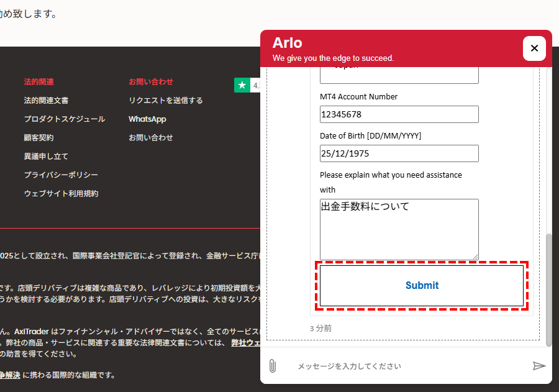Open the プライバシーポリシー link
Viewport: 559px width, 392px height.
click(x=61, y=175)
